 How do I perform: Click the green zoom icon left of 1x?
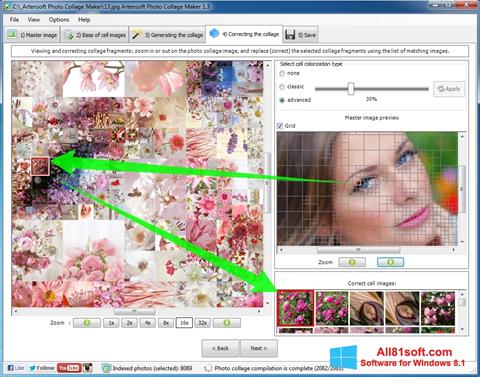coord(87,323)
